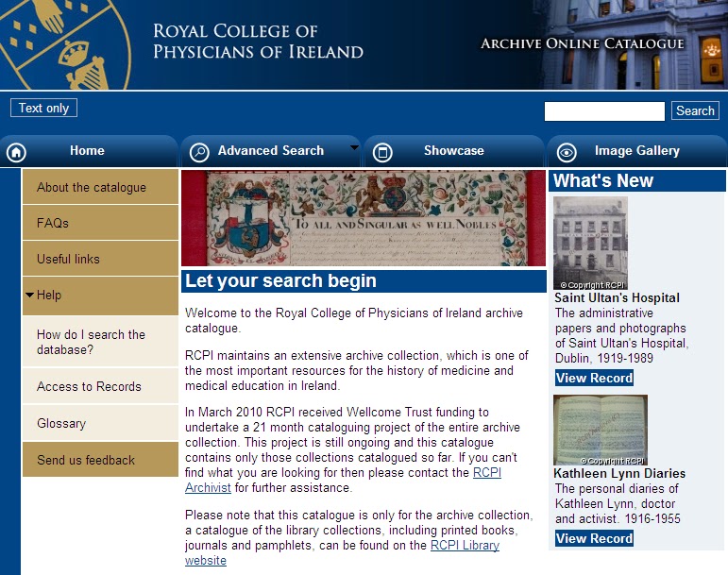This screenshot has width=728, height=575.
Task: View Record for Saint Ultan's Hospital
Action: (594, 378)
